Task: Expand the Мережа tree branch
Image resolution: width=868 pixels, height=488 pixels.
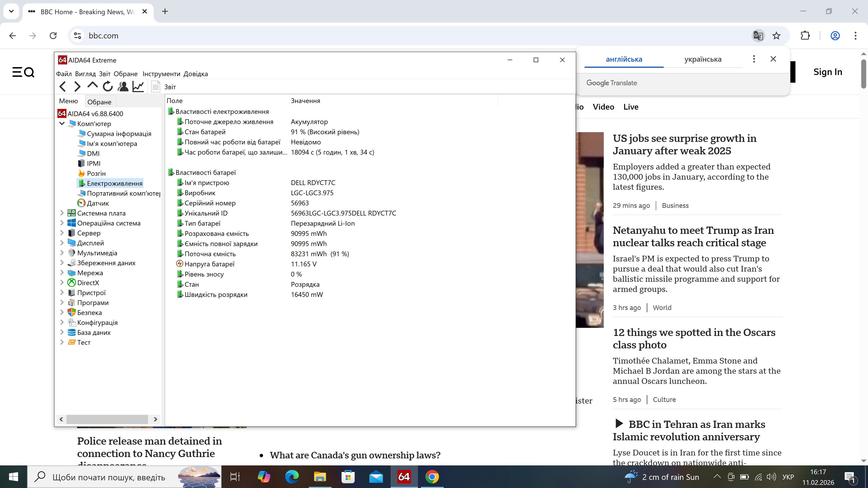Action: point(62,272)
